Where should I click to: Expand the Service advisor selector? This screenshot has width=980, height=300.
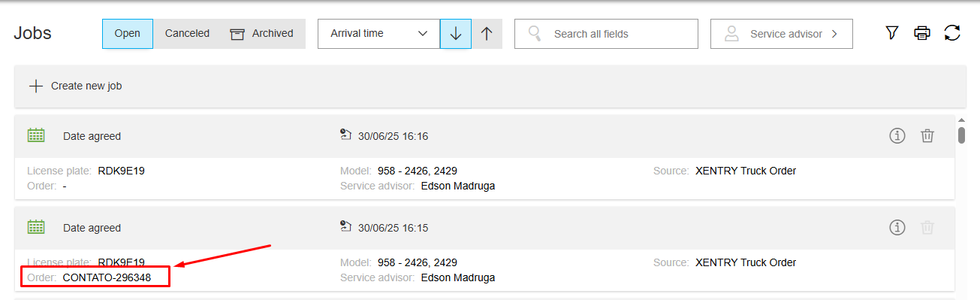tap(782, 34)
